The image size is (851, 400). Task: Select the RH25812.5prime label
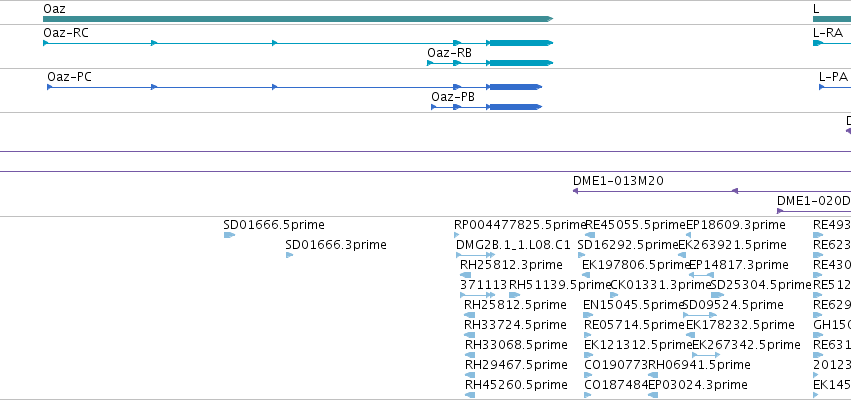click(x=515, y=304)
